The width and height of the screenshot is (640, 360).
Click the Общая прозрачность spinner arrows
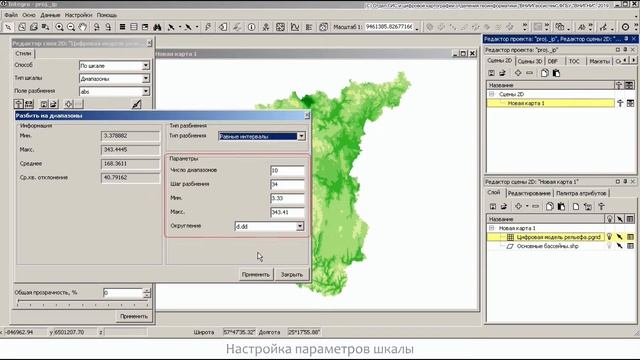[x=147, y=293]
